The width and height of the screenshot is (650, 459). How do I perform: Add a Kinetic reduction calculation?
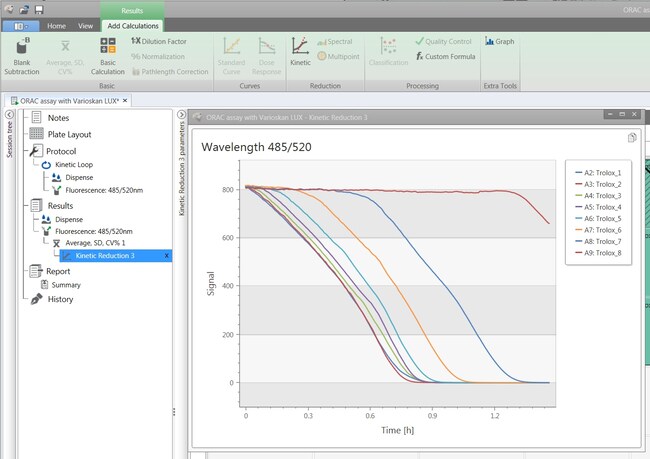(300, 51)
